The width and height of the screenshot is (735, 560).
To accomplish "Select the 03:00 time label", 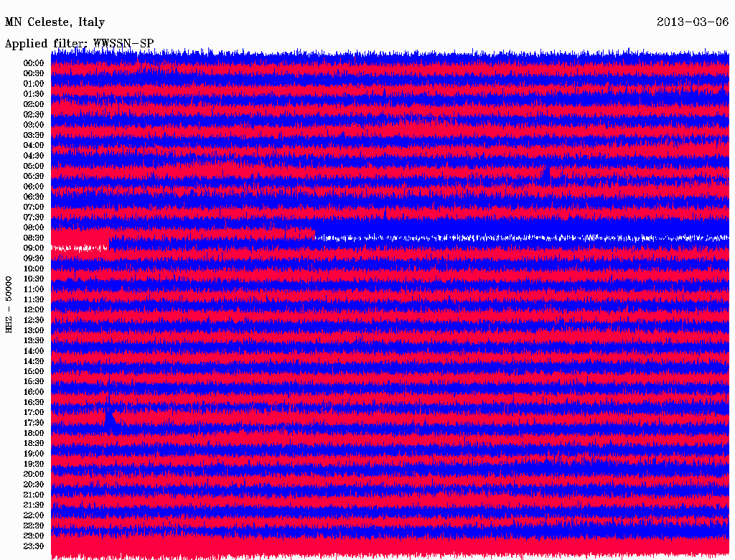I will 34,125.
